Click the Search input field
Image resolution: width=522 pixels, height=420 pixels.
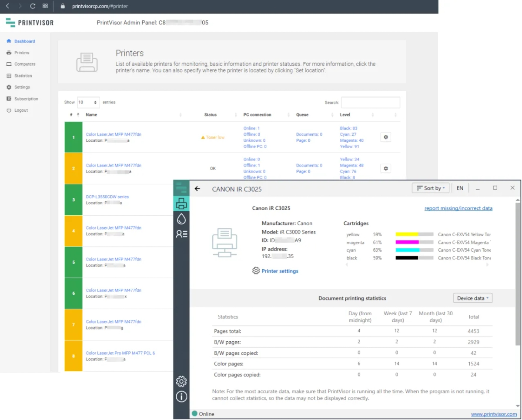(x=370, y=103)
